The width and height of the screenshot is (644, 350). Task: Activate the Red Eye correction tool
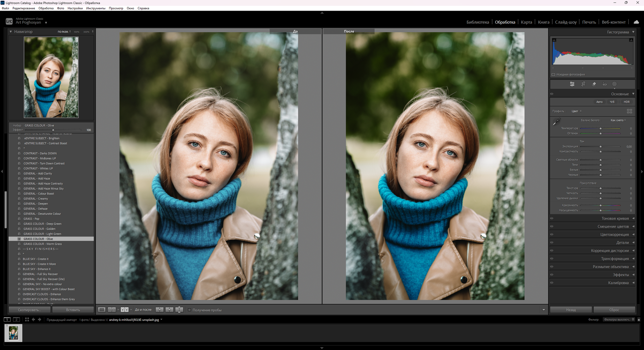point(605,84)
